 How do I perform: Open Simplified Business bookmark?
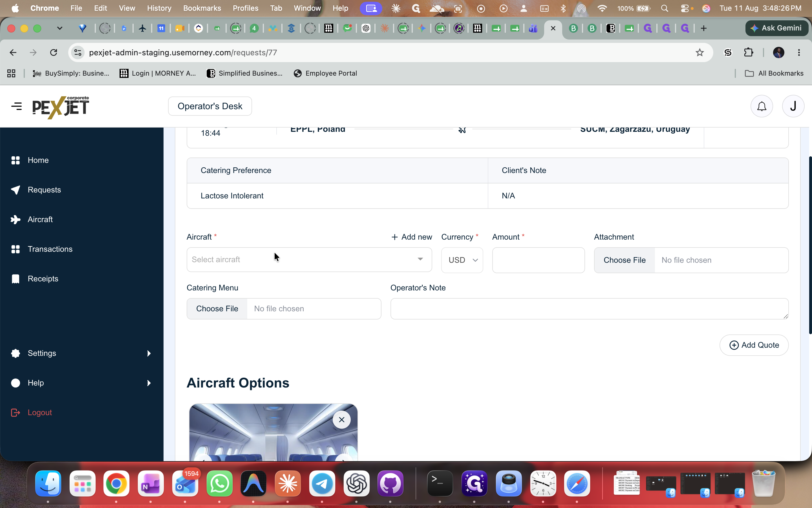pos(244,73)
